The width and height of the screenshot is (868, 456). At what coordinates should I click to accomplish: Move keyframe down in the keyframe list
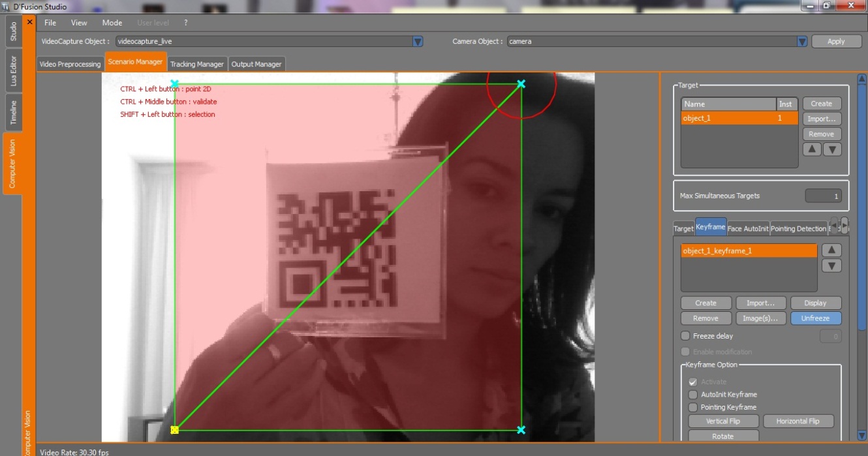point(831,266)
